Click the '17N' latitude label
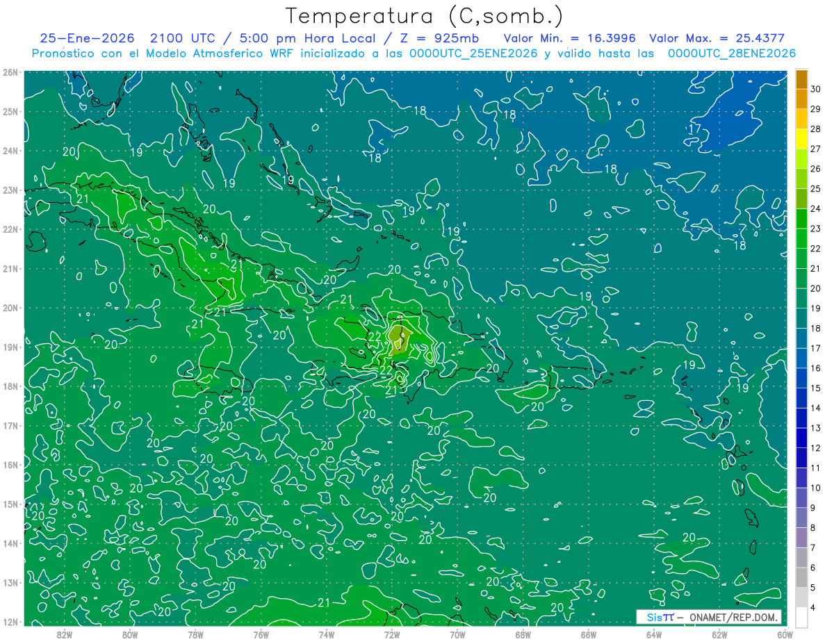 tap(10, 426)
